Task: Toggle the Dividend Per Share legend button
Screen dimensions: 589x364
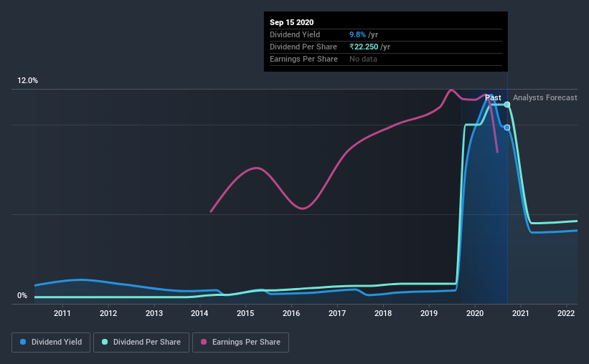Action: pos(141,343)
